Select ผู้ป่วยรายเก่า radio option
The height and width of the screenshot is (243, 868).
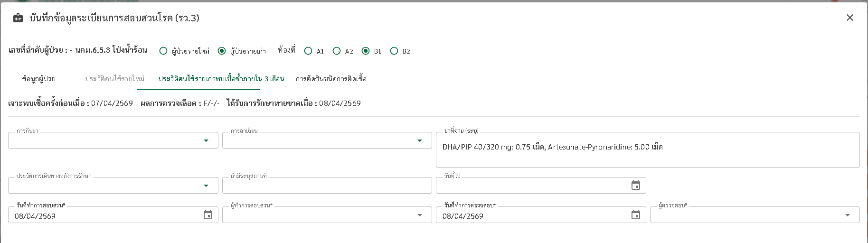[x=222, y=51]
